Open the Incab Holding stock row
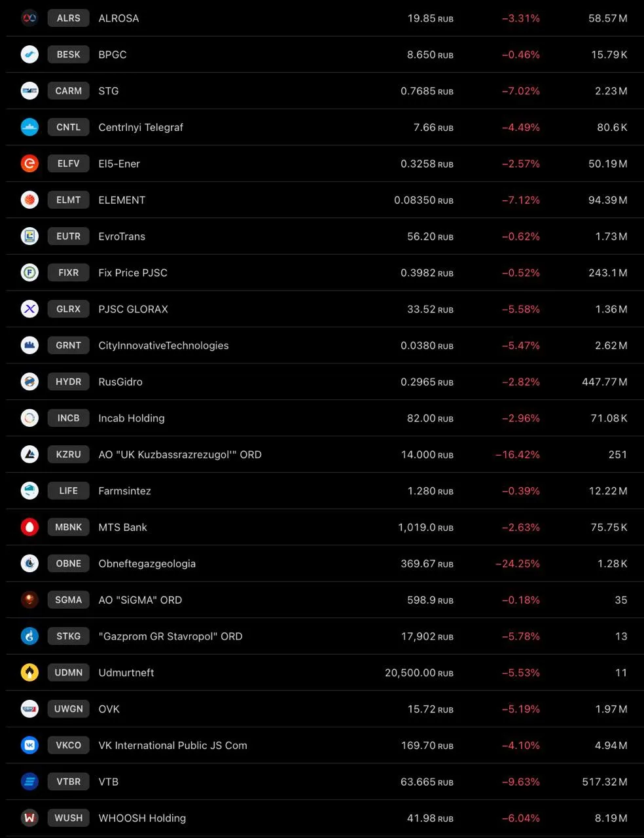This screenshot has width=644, height=838. (322, 418)
